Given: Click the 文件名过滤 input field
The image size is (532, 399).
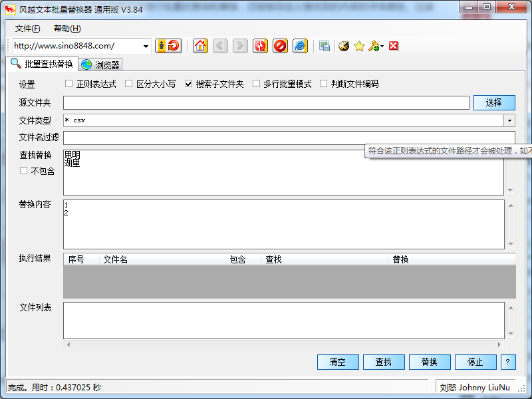Looking at the screenshot, I should click(289, 138).
